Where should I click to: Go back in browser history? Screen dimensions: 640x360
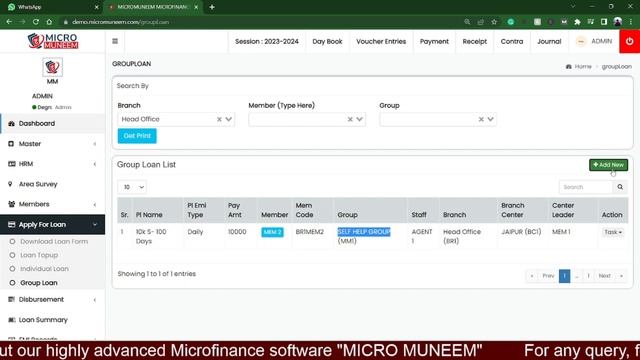[x=9, y=22]
